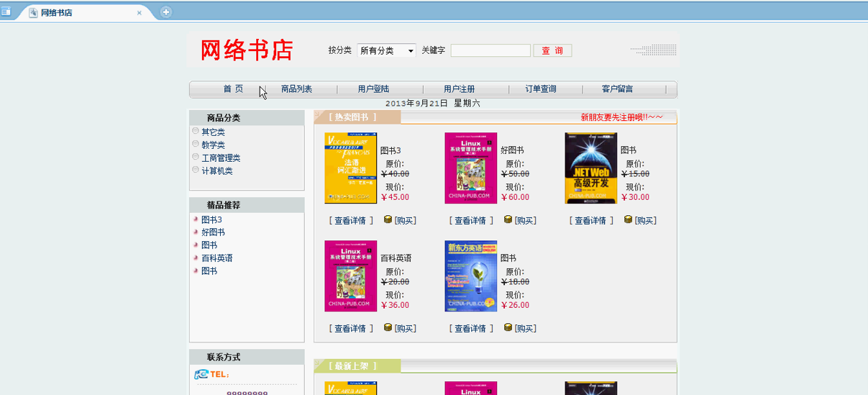Click the 网络书店 red site logo

pyautogui.click(x=247, y=50)
